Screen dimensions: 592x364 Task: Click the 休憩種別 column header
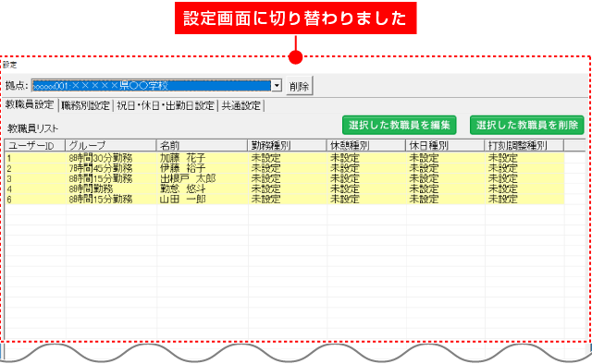pos(366,145)
